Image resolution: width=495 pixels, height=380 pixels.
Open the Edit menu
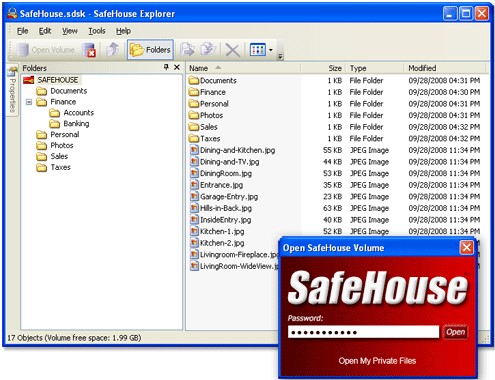point(45,31)
